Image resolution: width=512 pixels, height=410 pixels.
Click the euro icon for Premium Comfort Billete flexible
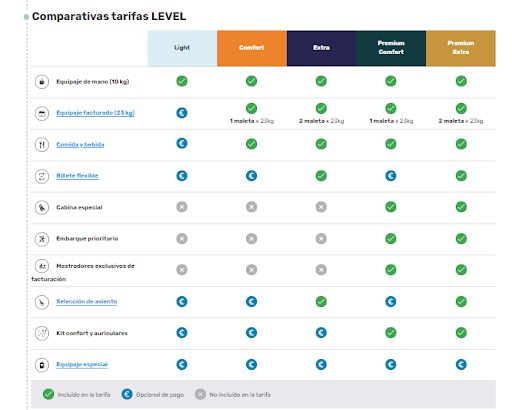click(391, 176)
